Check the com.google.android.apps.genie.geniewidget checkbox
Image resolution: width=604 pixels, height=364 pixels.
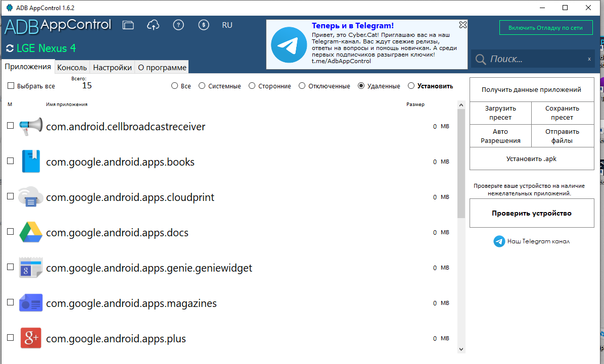[11, 267]
